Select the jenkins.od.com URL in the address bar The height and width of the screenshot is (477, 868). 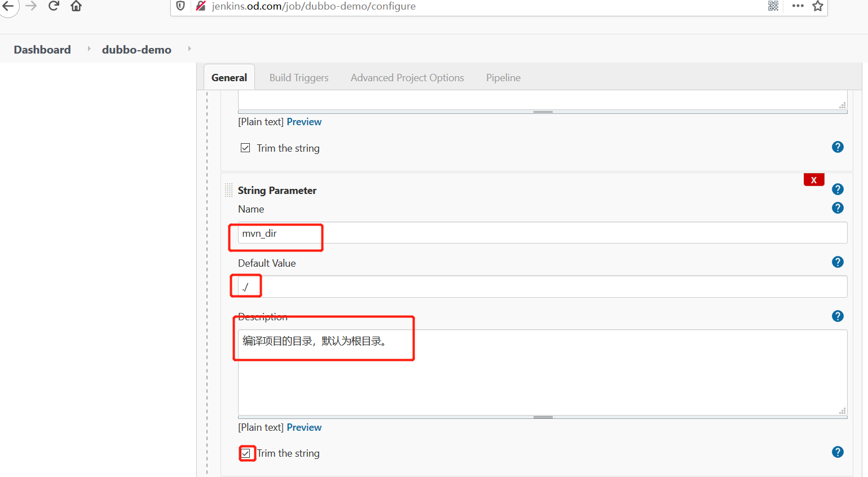point(314,6)
